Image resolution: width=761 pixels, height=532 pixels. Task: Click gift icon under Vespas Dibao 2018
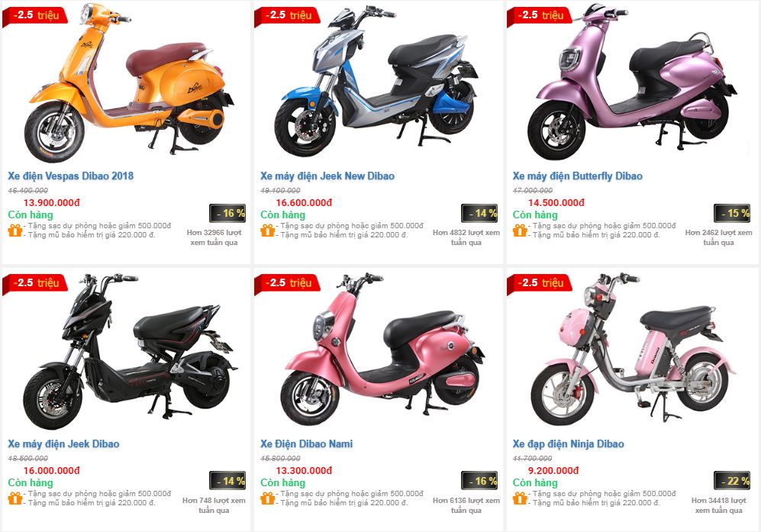pyautogui.click(x=15, y=230)
